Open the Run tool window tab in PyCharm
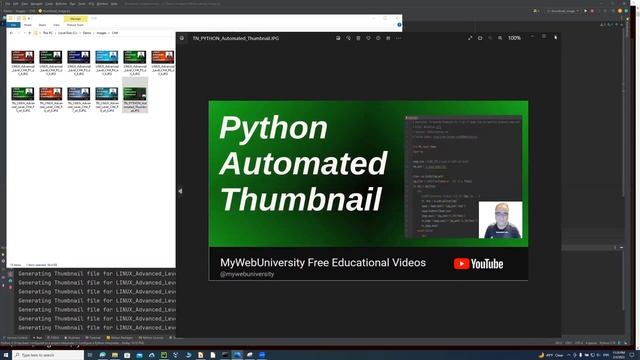Image resolution: width=640 pixels, height=360 pixels. click(x=38, y=338)
